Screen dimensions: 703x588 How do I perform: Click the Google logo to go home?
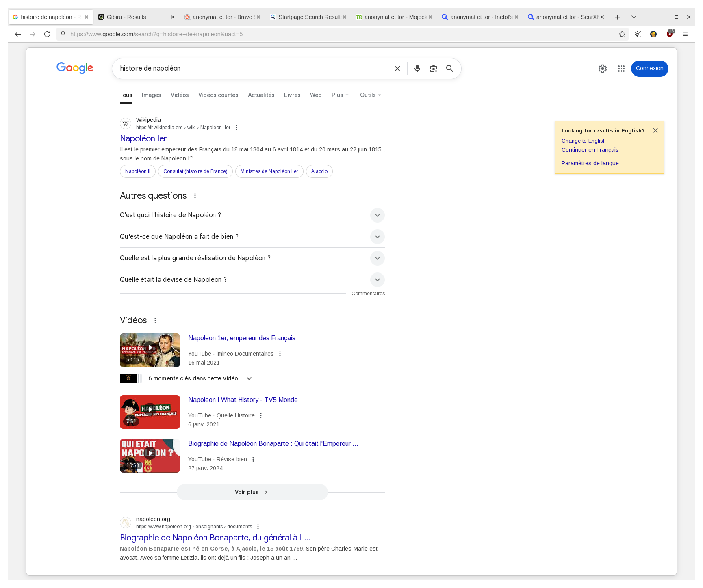tap(75, 68)
